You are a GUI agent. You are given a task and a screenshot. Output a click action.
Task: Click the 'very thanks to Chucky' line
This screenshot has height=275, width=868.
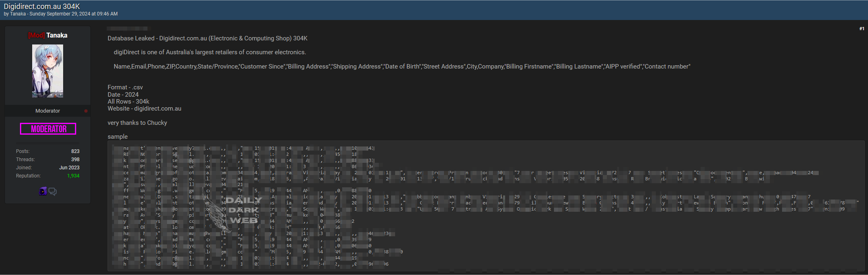(x=137, y=123)
